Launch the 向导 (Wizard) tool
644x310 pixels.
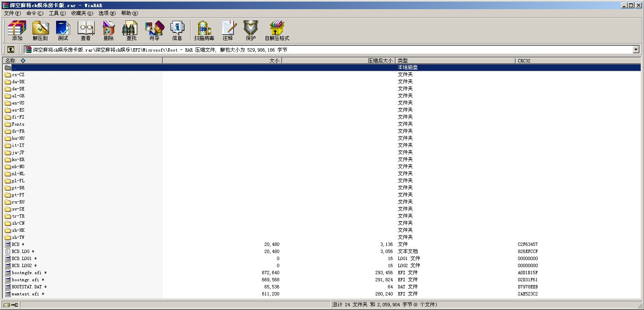(154, 31)
